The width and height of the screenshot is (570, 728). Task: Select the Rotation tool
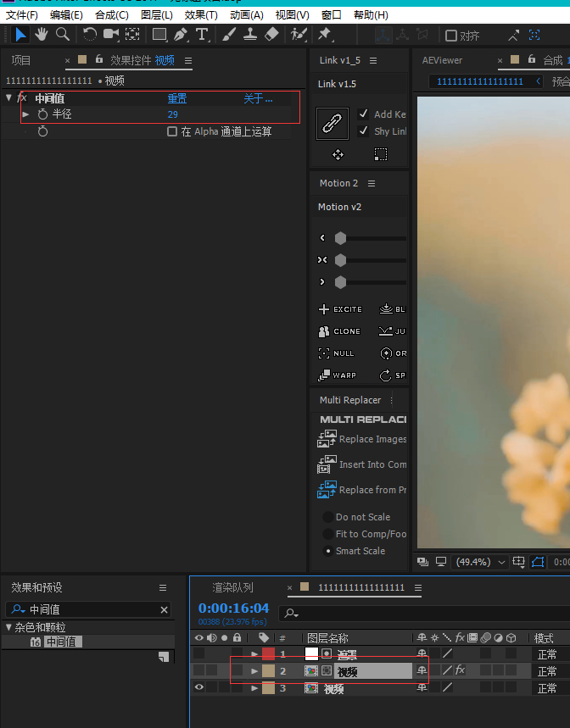(89, 35)
